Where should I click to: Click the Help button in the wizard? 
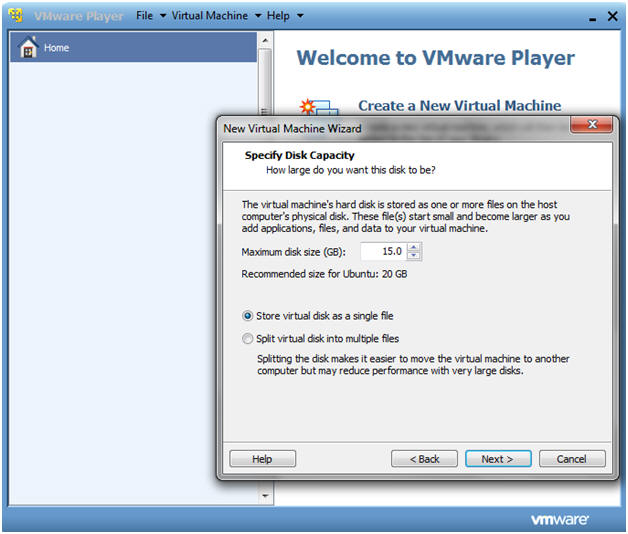coord(262,459)
